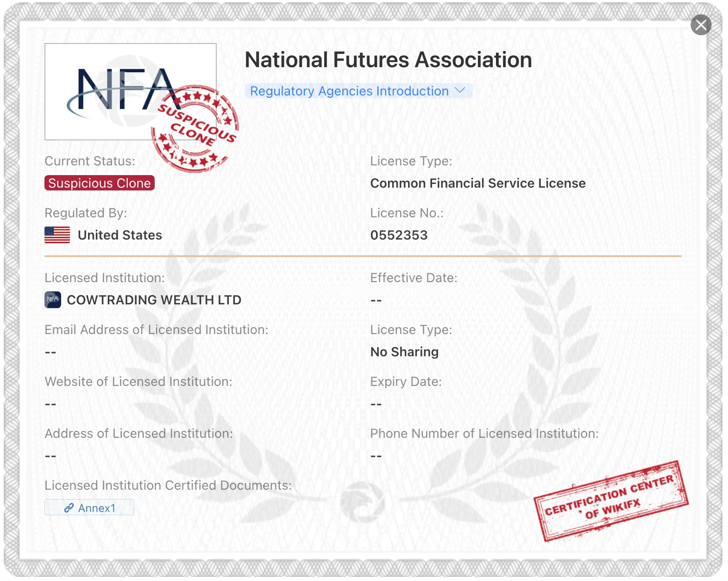Screen dimensions: 728x581
Task: Click the No Sharing license type value
Action: click(x=404, y=352)
